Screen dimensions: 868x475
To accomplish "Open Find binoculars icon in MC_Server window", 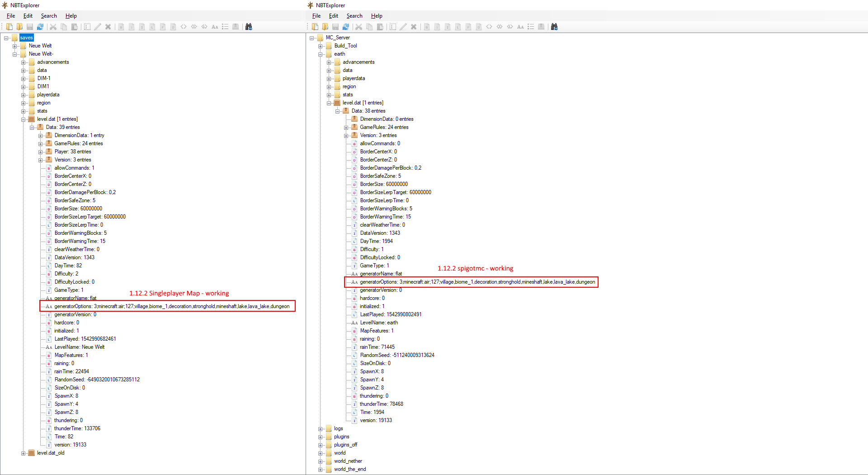I will (554, 27).
